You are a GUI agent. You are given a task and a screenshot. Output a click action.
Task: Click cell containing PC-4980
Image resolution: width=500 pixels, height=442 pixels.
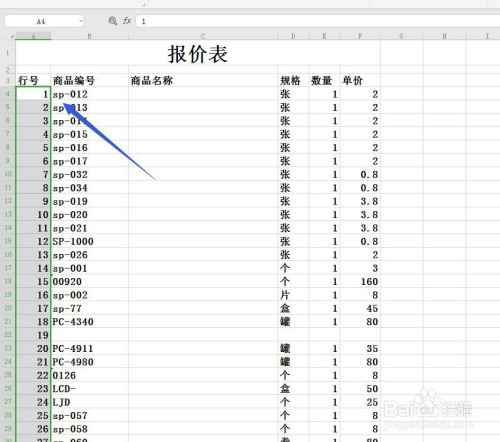coord(89,362)
